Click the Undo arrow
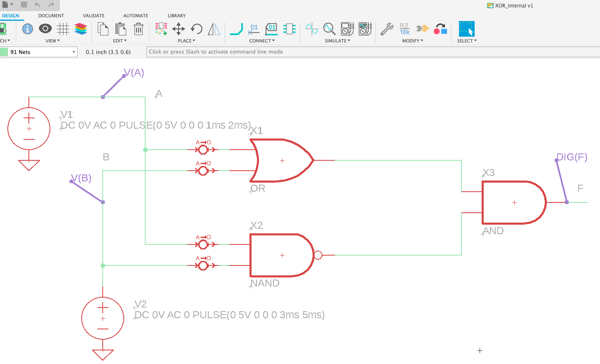The height and width of the screenshot is (364, 600). [38, 5]
